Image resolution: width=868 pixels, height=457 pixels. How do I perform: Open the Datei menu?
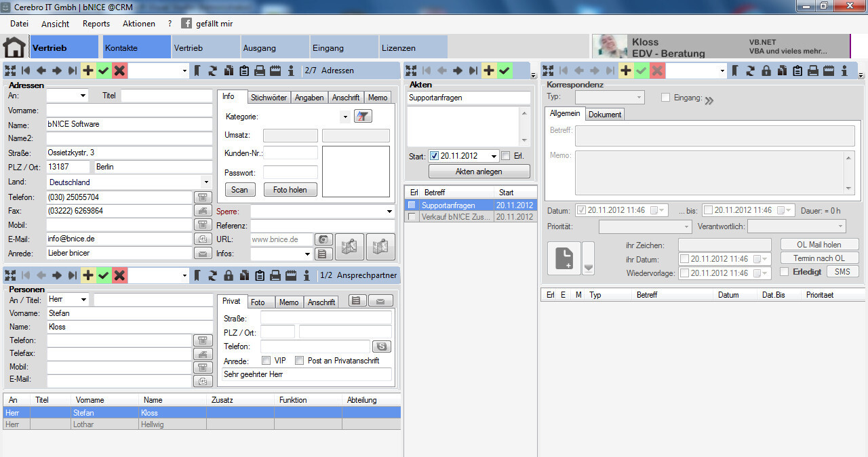coord(20,24)
